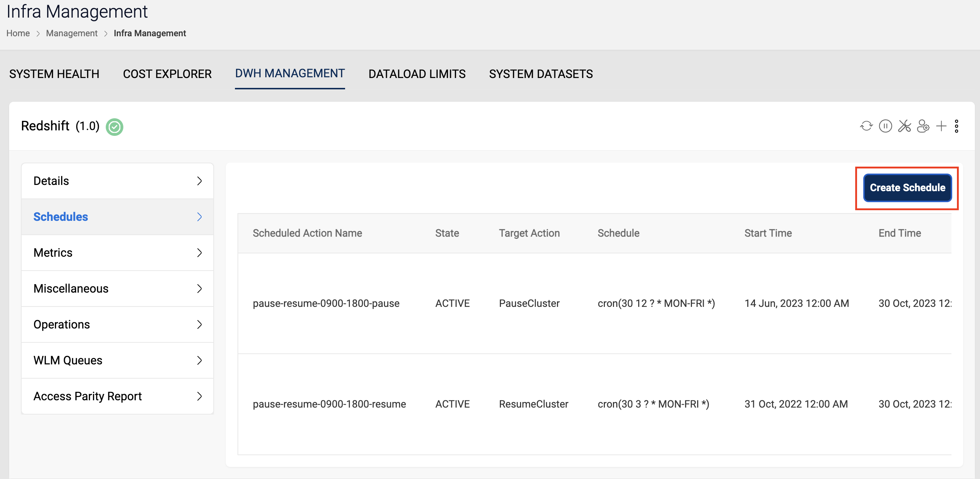This screenshot has height=479, width=980.
Task: Click the Create Schedule button
Action: pyautogui.click(x=908, y=187)
